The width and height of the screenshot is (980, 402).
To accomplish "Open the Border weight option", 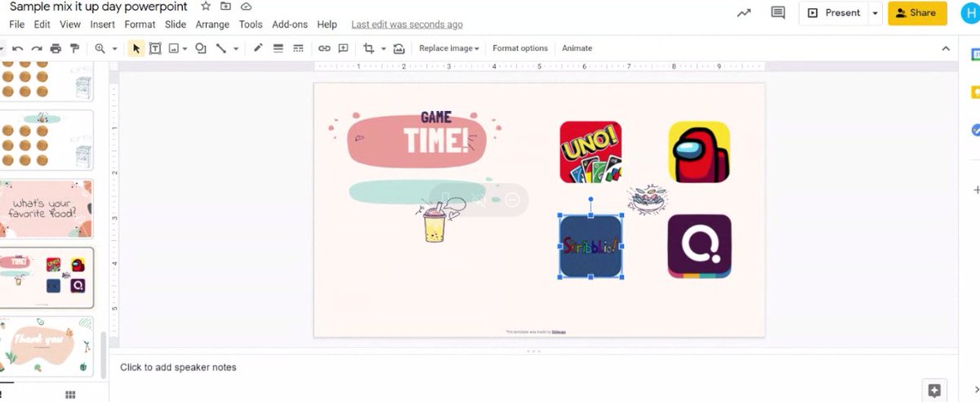I will pyautogui.click(x=278, y=48).
